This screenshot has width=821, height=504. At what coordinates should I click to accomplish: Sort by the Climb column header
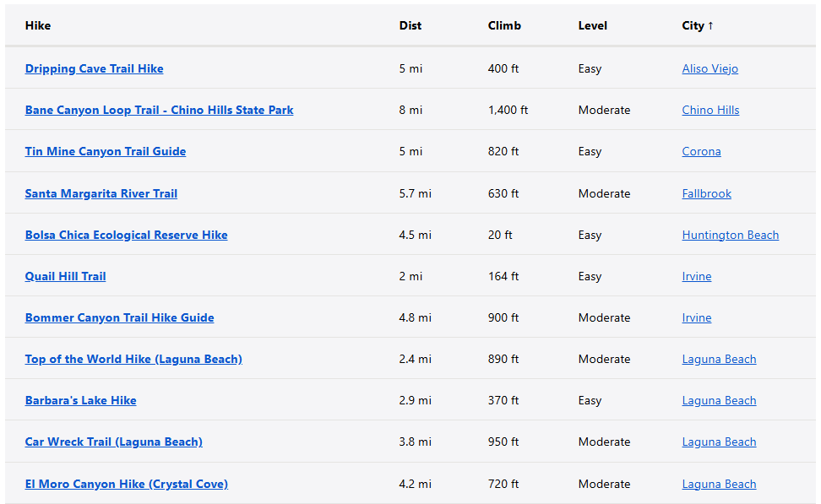504,26
